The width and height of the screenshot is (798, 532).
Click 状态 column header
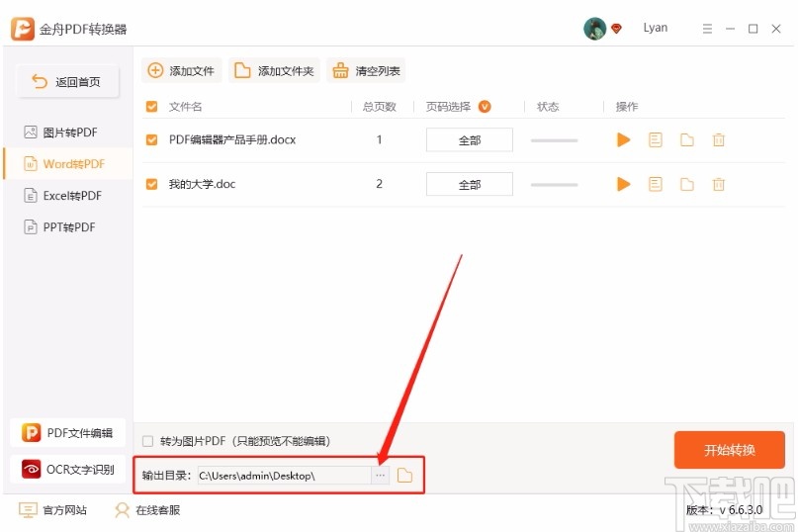[x=548, y=107]
